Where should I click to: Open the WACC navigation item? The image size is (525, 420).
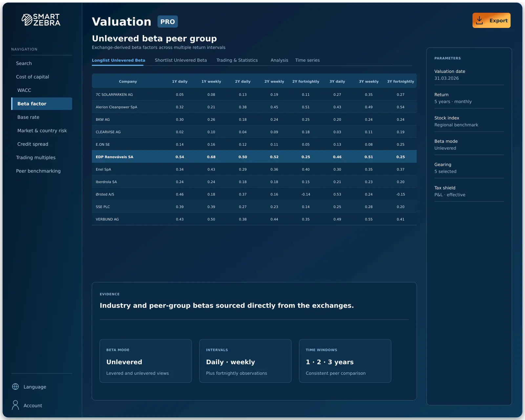[42, 90]
